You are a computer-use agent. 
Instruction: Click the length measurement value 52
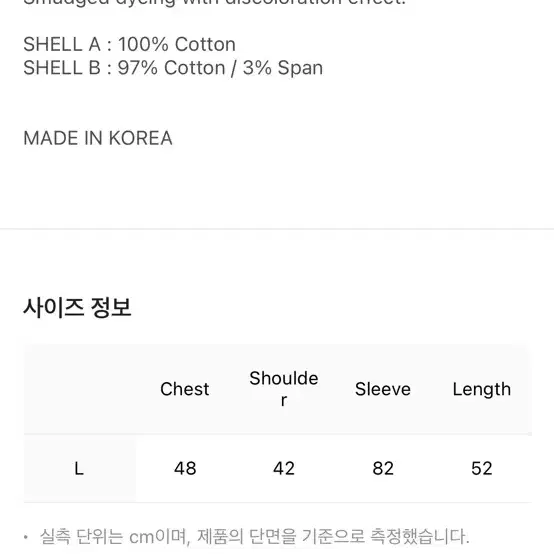(482, 468)
